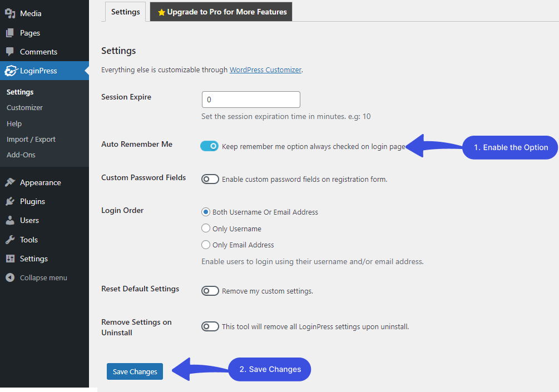Toggle Reset Default Settings switch

click(x=210, y=291)
